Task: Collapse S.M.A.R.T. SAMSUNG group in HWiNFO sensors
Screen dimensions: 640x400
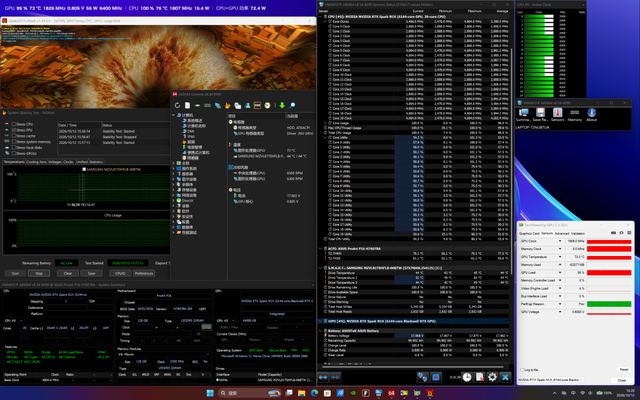Action: (x=320, y=268)
